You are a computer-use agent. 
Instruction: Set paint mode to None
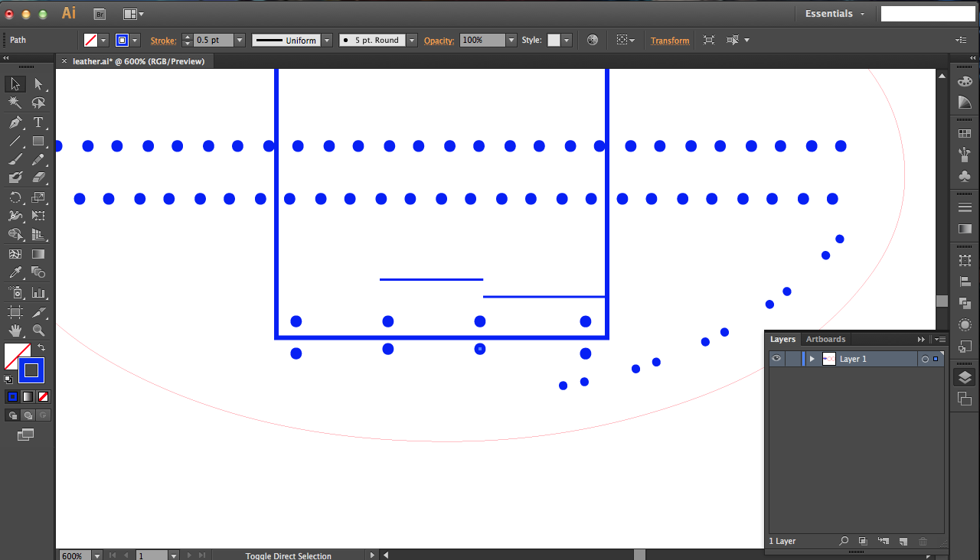point(44,396)
